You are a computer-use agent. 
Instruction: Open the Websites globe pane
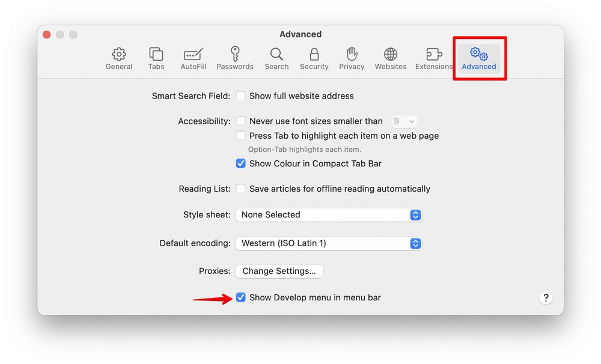point(391,59)
